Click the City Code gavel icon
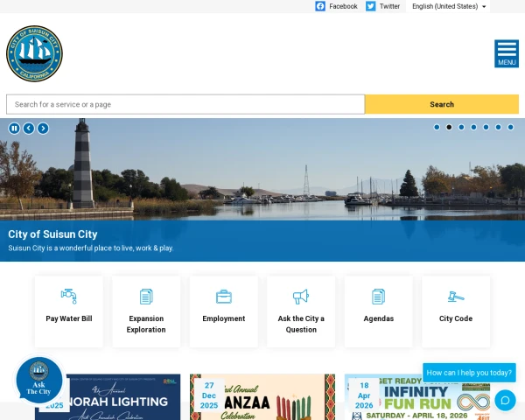The width and height of the screenshot is (525, 420). click(x=456, y=296)
